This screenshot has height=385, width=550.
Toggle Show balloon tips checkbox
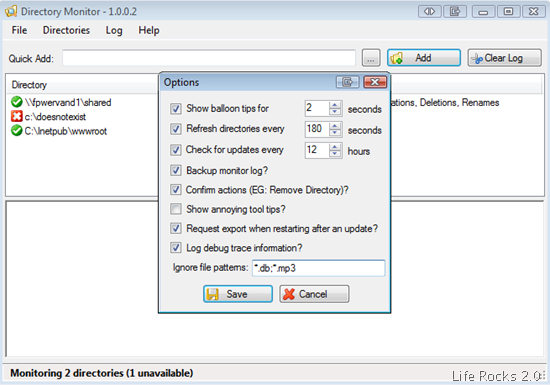[x=175, y=109]
